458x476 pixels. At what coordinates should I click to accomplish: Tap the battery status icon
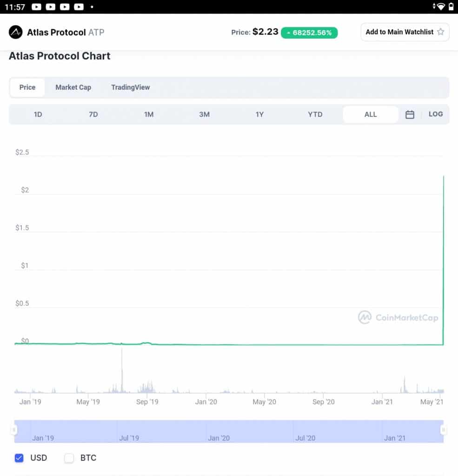451,7
